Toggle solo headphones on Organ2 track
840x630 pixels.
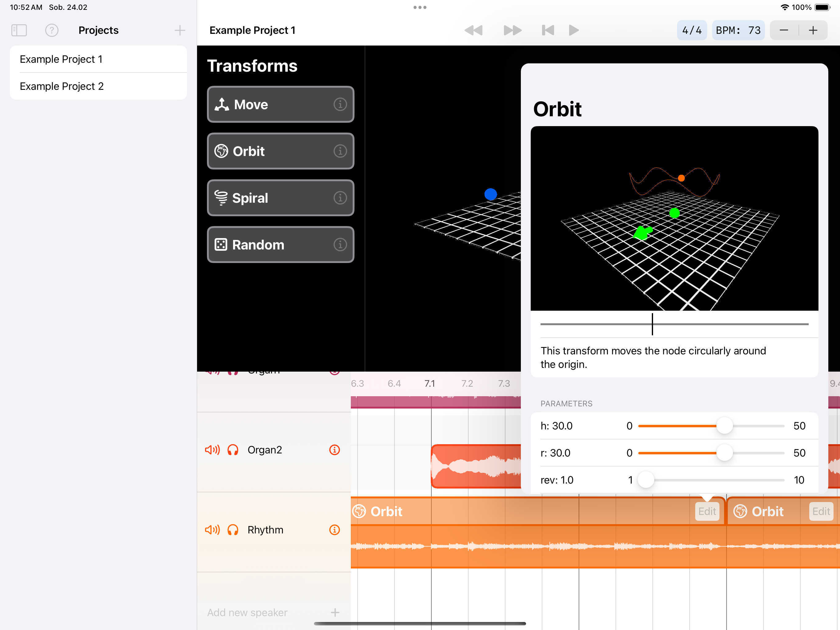pyautogui.click(x=233, y=450)
